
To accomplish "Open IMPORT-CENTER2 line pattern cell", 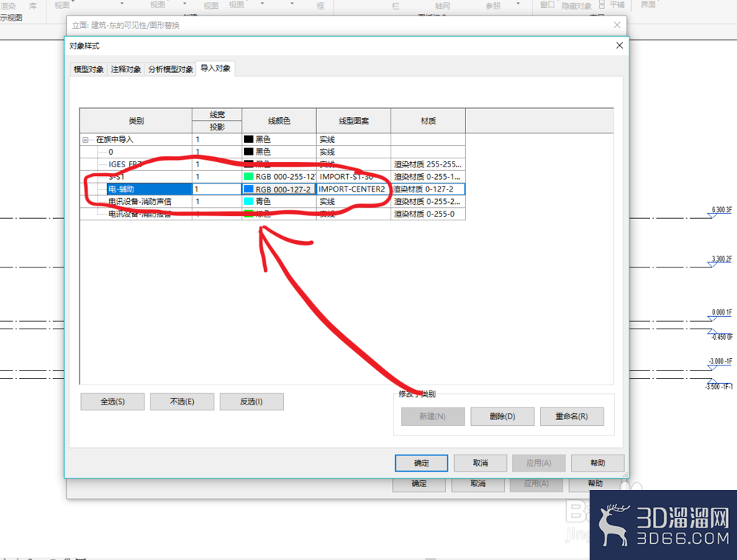I will tap(354, 189).
